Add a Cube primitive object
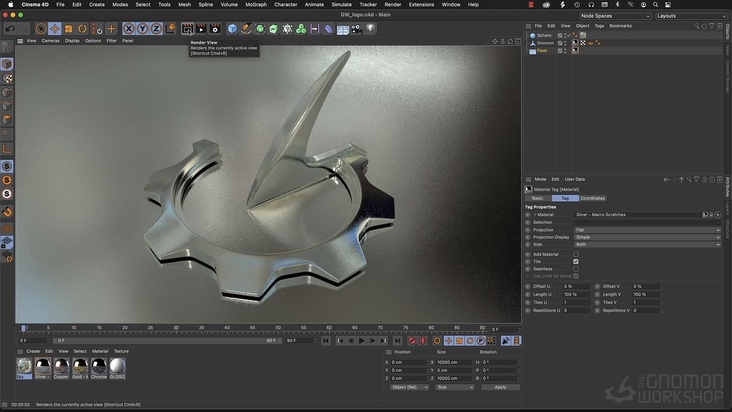 [x=232, y=29]
